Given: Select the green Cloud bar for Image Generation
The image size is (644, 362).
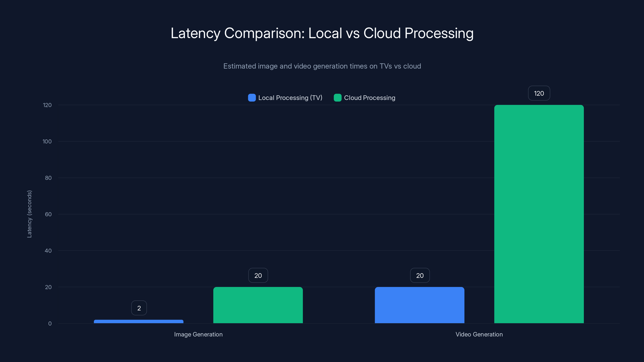Looking at the screenshot, I should point(258,305).
